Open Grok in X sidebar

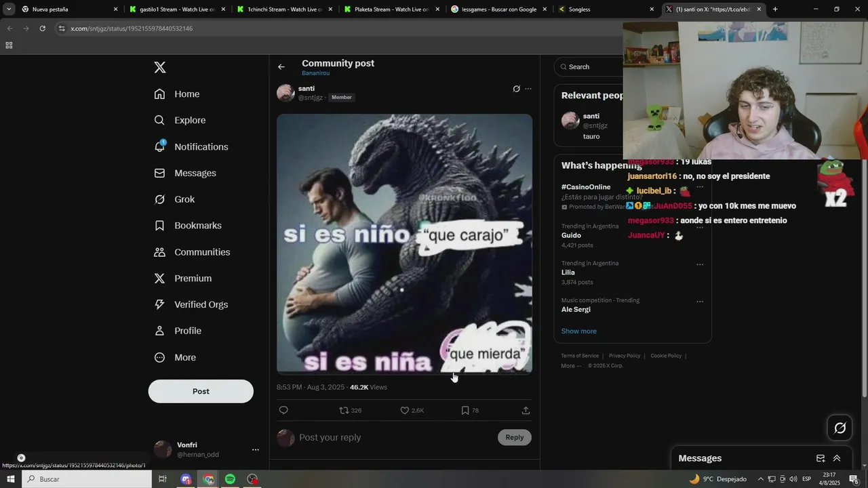click(x=174, y=199)
